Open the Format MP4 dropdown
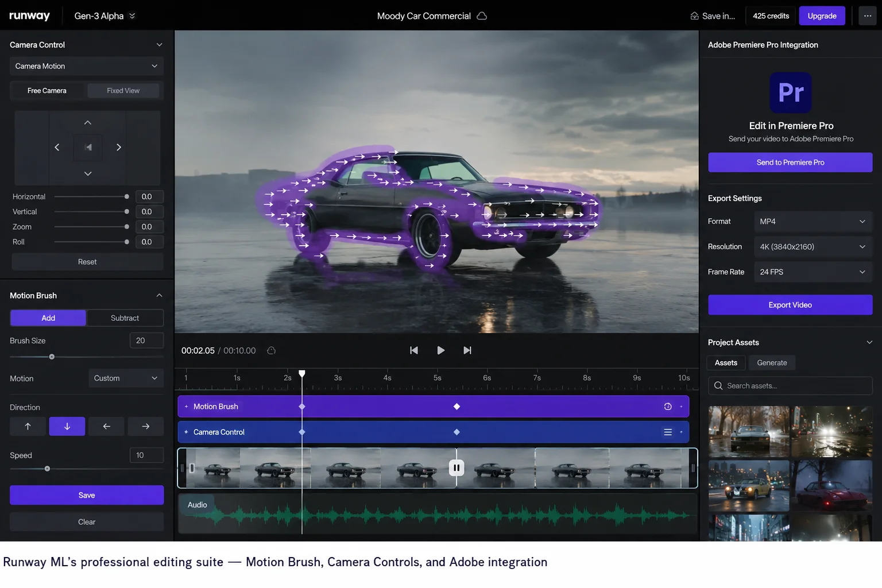The width and height of the screenshot is (882, 588). coord(813,222)
